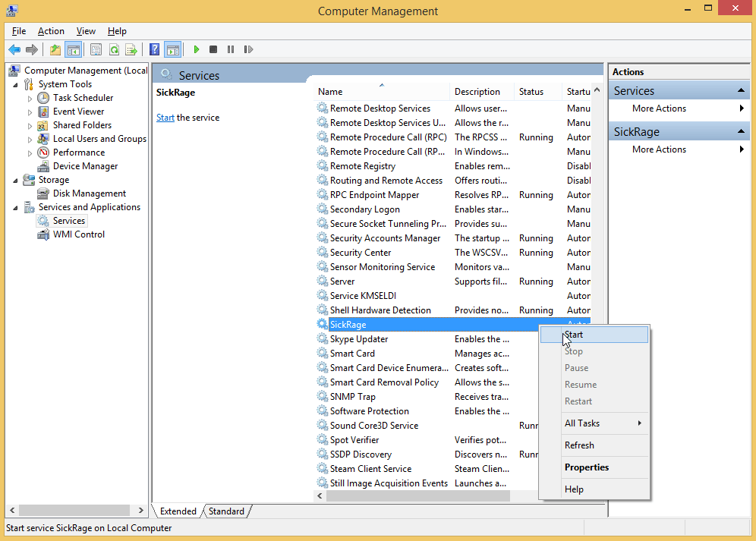The image size is (756, 541).
Task: Click the blue Help question mark icon
Action: point(155,49)
